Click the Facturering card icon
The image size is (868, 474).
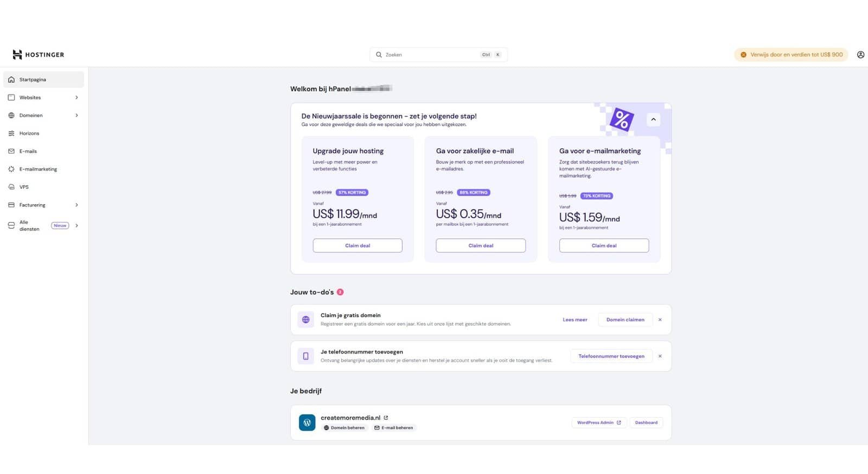coord(11,205)
